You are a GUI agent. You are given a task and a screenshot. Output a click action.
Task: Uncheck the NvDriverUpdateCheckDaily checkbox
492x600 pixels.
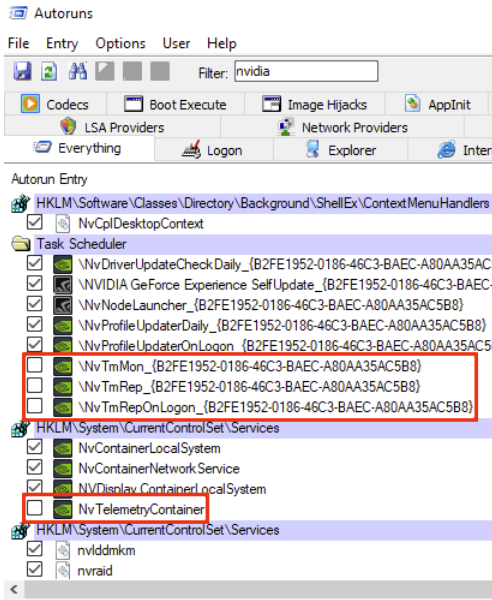[34, 263]
